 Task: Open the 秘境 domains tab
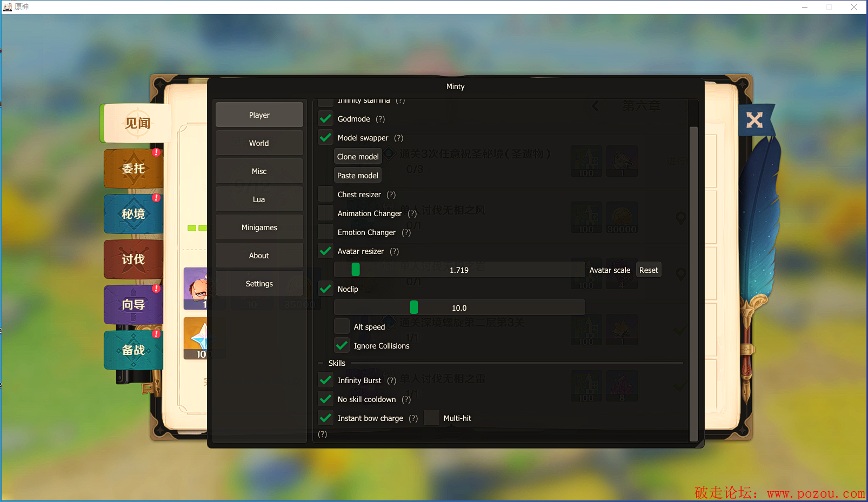coord(133,214)
